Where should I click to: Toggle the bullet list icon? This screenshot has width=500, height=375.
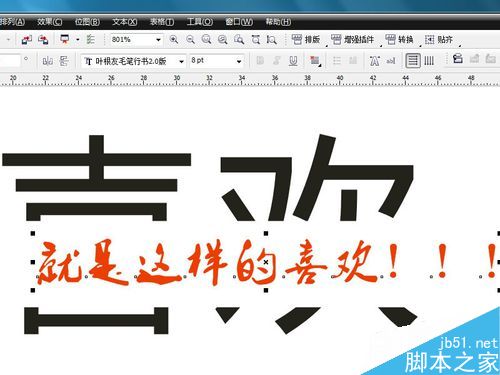tap(337, 61)
